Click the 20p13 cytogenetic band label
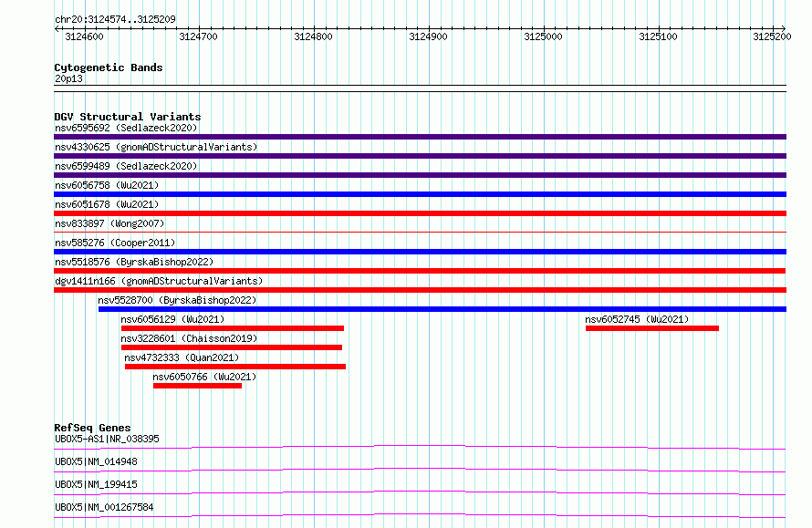 click(x=68, y=78)
